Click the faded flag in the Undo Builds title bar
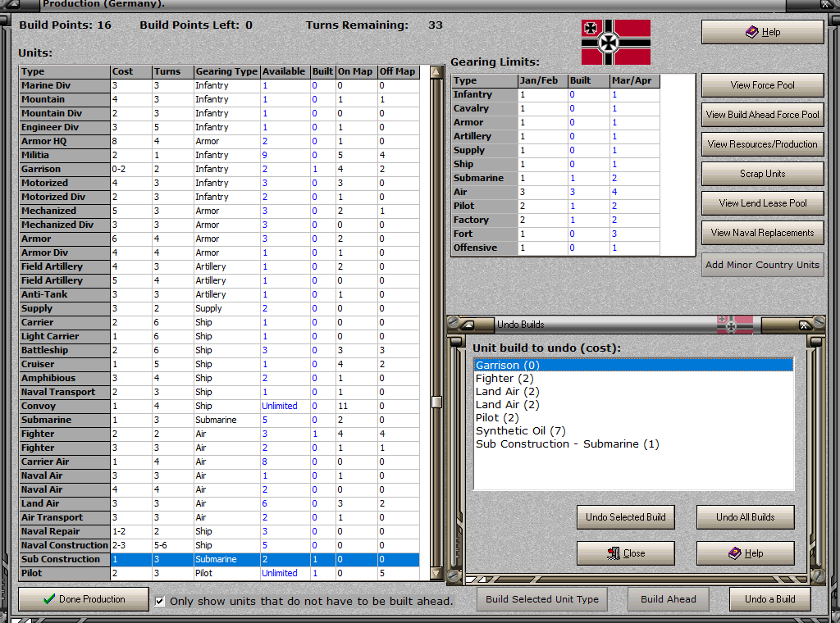 point(735,325)
